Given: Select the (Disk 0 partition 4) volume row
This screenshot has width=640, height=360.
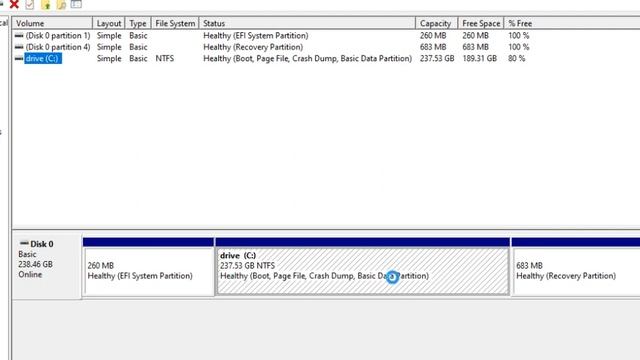Looking at the screenshot, I should 58,47.
